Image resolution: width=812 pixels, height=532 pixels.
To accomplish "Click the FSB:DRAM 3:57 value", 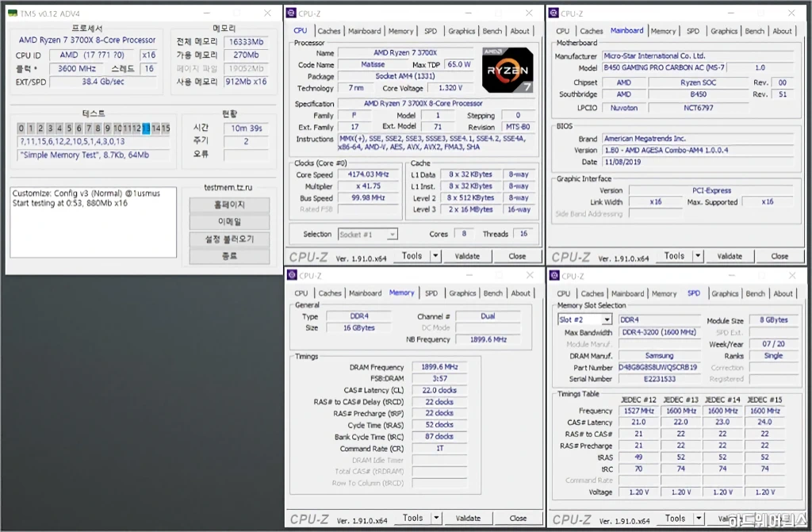I will [439, 379].
